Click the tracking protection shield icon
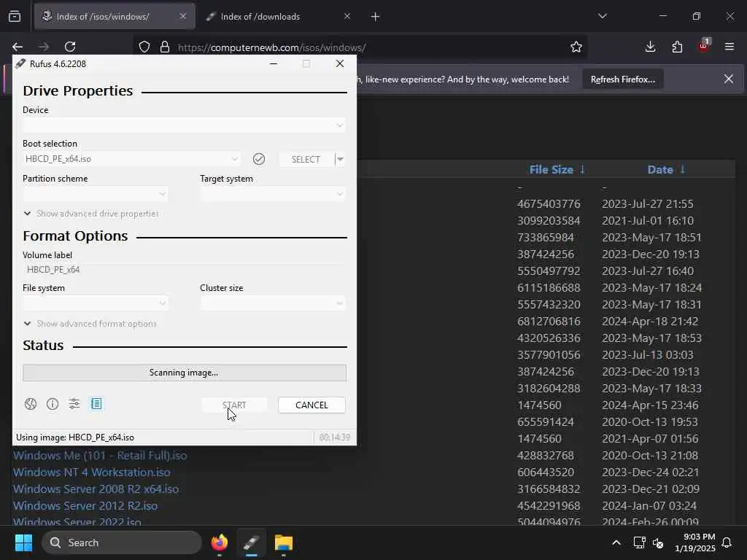Image resolution: width=747 pixels, height=560 pixels. (x=144, y=47)
